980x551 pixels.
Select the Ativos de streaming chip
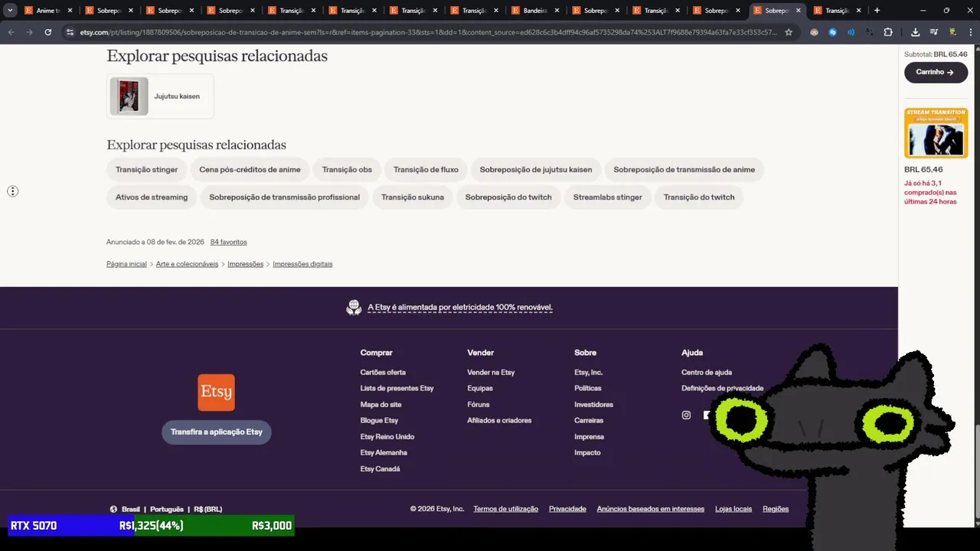pyautogui.click(x=152, y=197)
